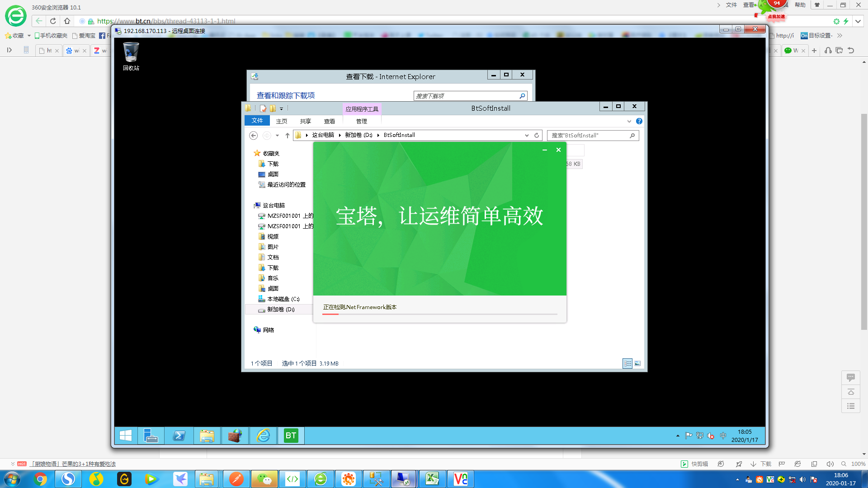This screenshot has width=868, height=488.
Task: Click the 360 browser page vertical scrollbar
Action: click(864, 221)
